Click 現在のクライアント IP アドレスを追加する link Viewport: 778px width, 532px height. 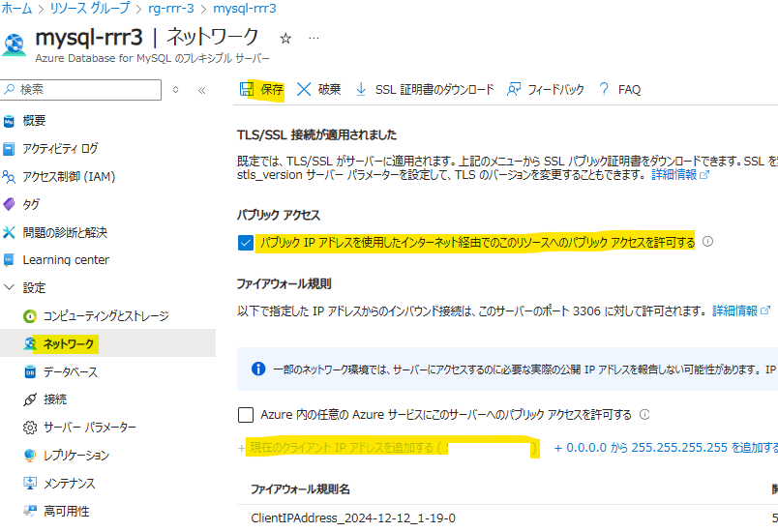[x=389, y=448]
